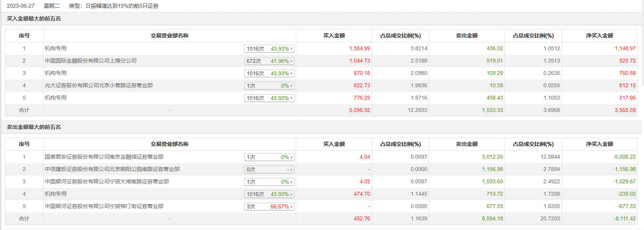
Task: Open 中国银河宁波柳汀街证券营业部 link
Action: pos(104,206)
